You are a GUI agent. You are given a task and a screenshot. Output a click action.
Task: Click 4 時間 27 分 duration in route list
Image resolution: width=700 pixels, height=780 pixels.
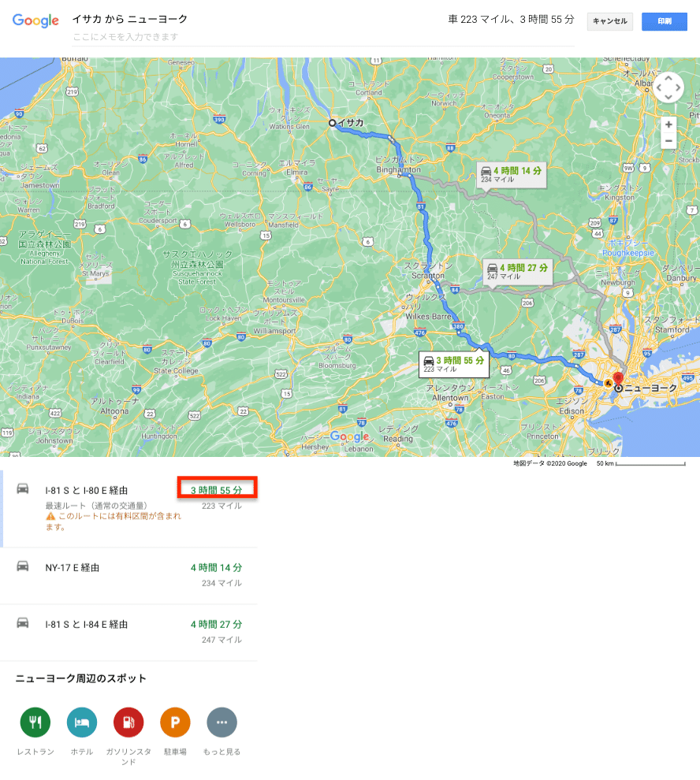point(217,624)
